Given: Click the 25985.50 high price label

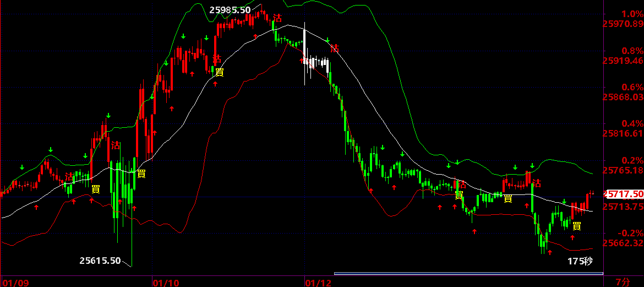Looking at the screenshot, I should pyautogui.click(x=230, y=10).
